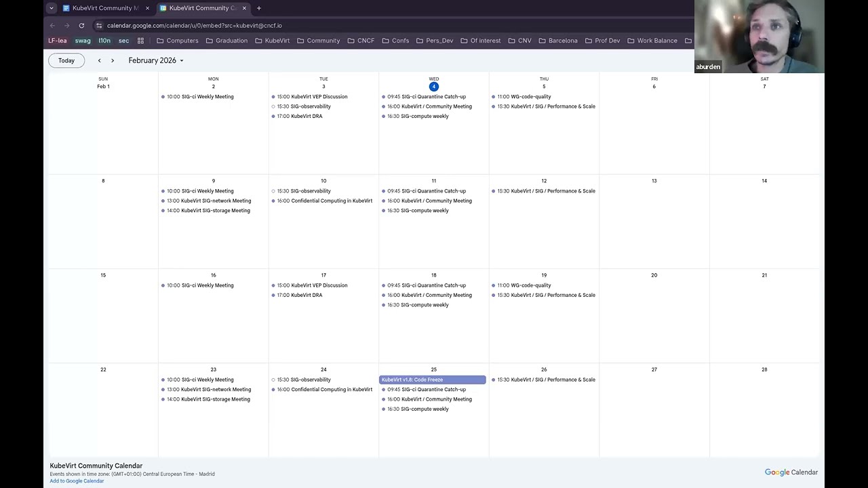Image resolution: width=868 pixels, height=488 pixels.
Task: Open Performance & Scale event on February 26
Action: (x=544, y=380)
